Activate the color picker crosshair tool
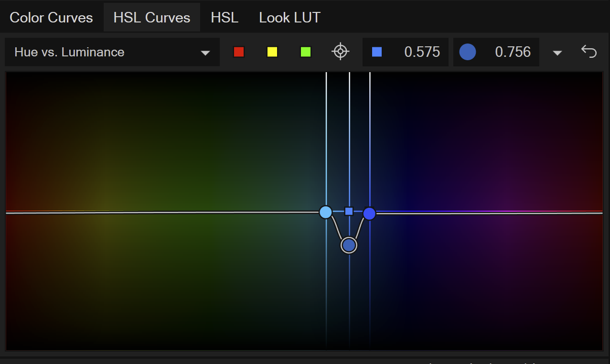610x364 pixels. tap(340, 52)
